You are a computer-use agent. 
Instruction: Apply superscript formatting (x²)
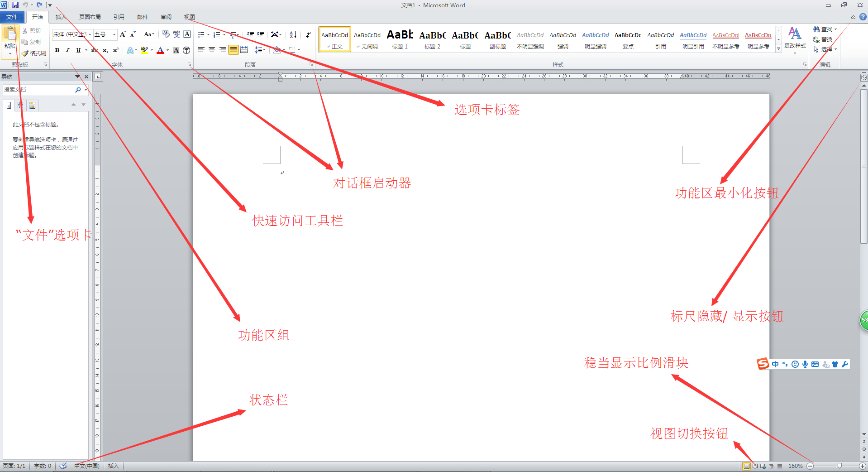tap(116, 50)
